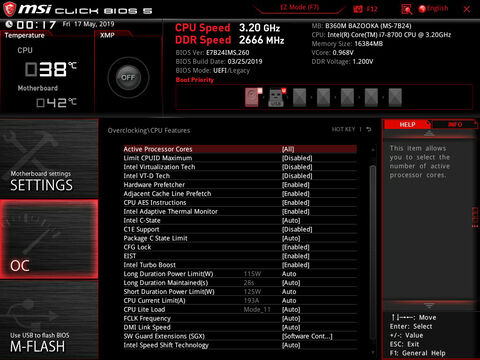Edit Short Duration Power Limit(W) Auto field
The width and height of the screenshot is (480, 360).
(x=289, y=292)
